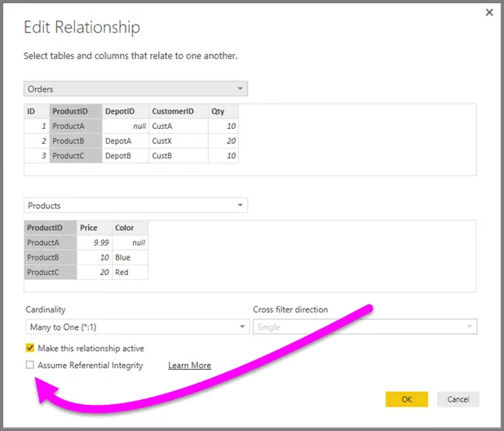Viewport: 504px width, 431px height.
Task: Open the Orders table dropdown
Action: click(x=135, y=89)
